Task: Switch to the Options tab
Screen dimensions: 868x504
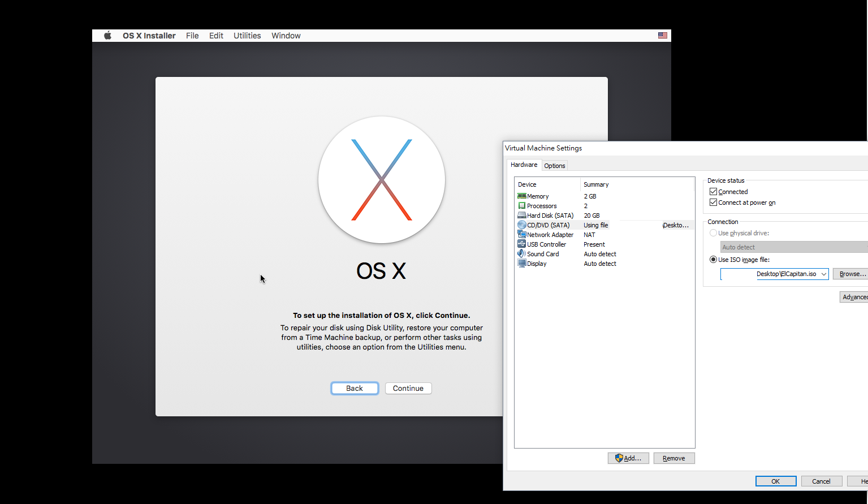Action: [555, 166]
